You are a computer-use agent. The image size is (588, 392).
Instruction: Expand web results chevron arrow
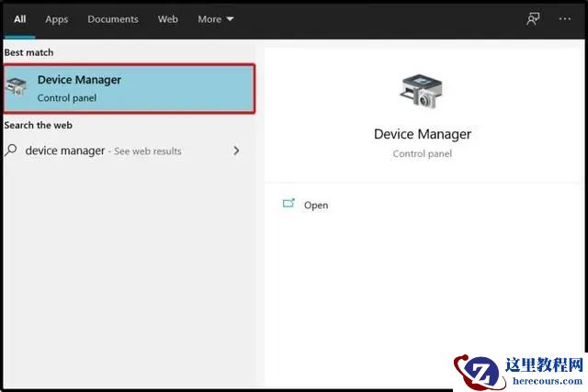(236, 151)
